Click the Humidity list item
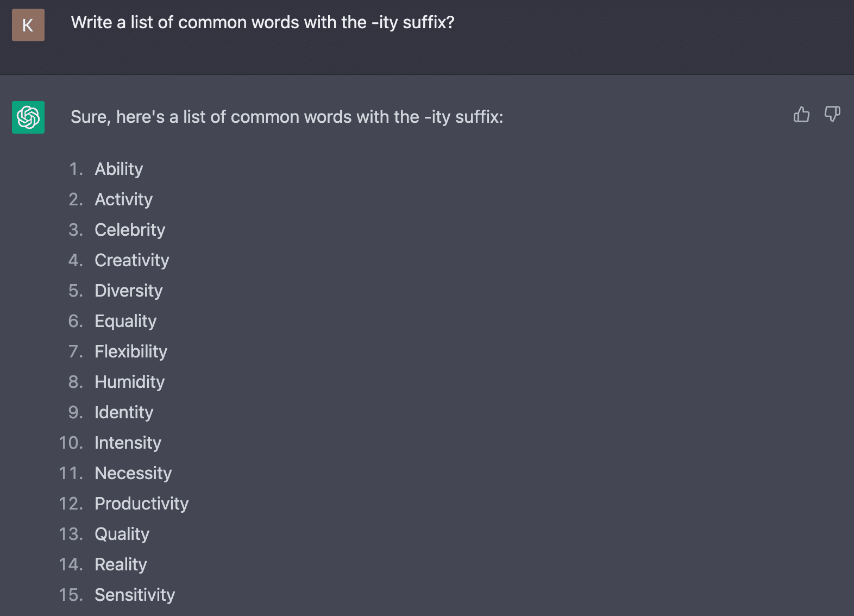 coord(130,382)
